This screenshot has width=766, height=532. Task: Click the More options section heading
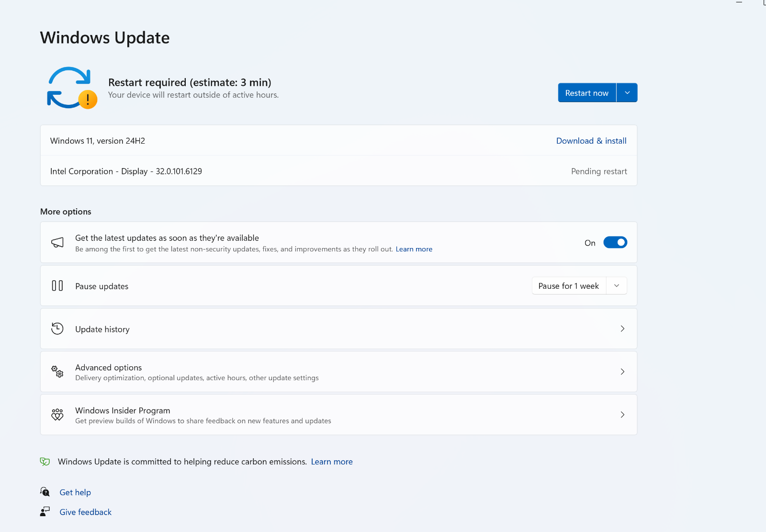[x=66, y=212]
